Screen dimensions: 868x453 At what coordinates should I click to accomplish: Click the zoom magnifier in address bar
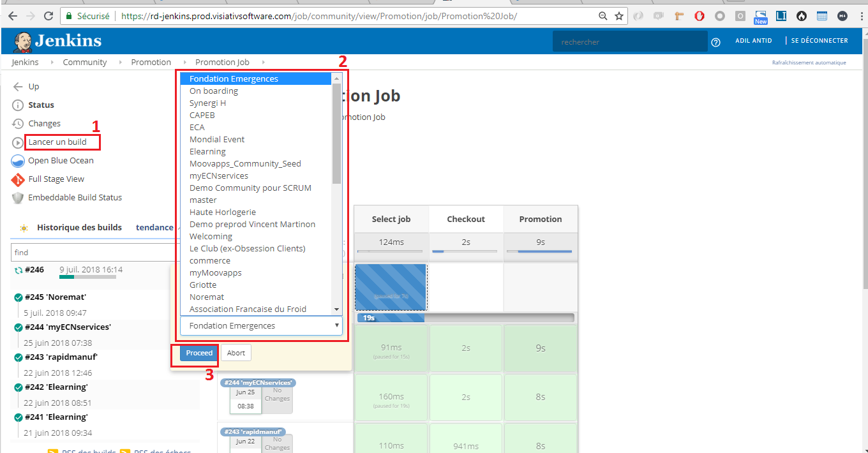pyautogui.click(x=603, y=16)
